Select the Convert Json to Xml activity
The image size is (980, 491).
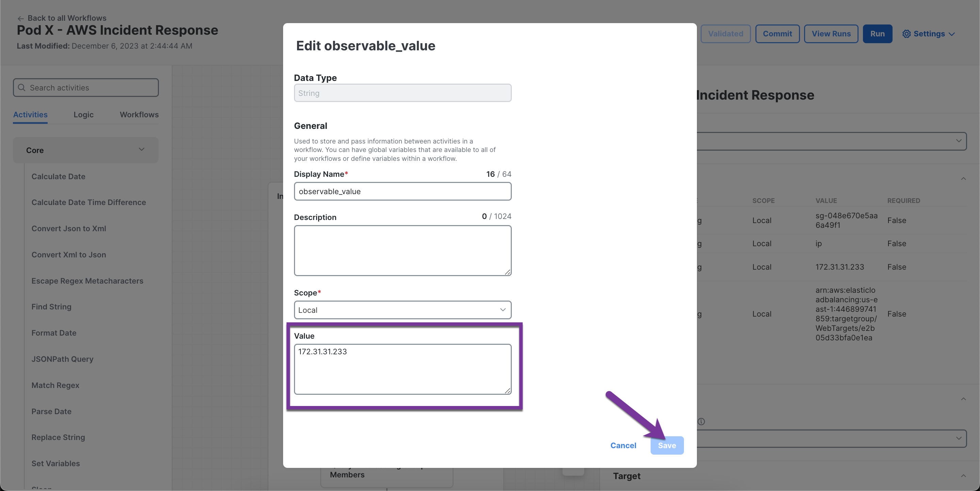(x=69, y=228)
